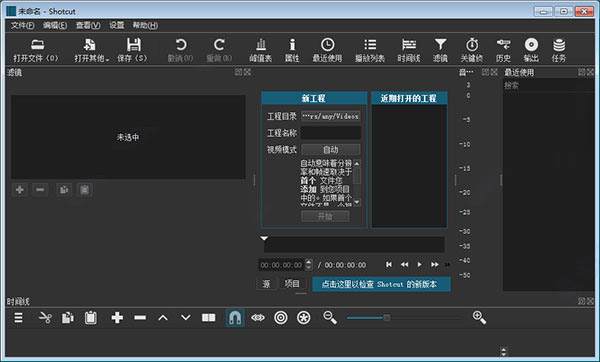
Task: Close the recent (最近使用) panel
Action: pyautogui.click(x=590, y=72)
